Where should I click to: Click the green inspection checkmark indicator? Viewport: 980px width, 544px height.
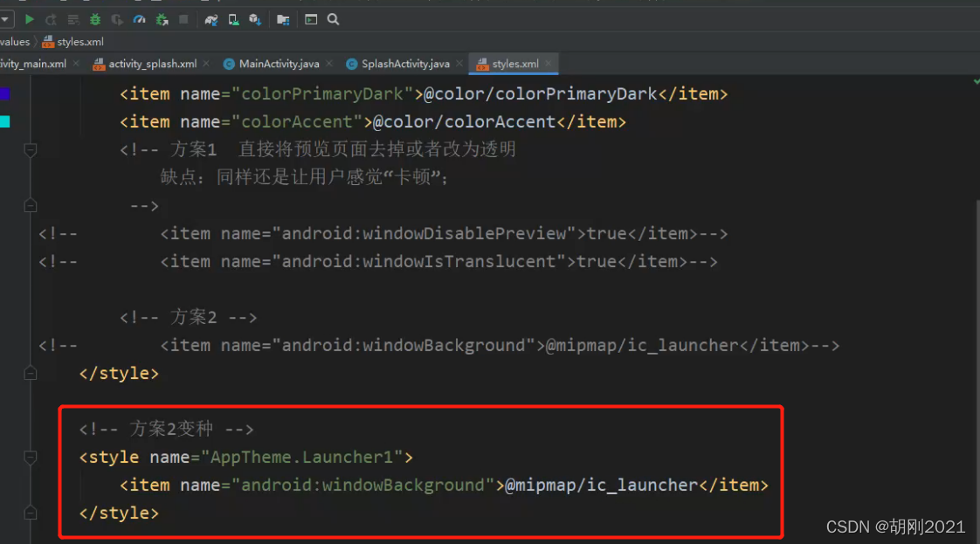tap(976, 82)
